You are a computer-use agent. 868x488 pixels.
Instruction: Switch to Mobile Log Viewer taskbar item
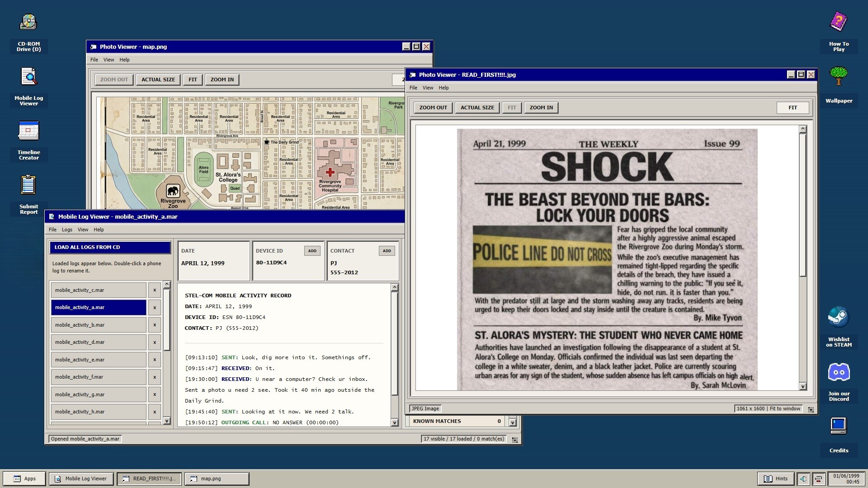click(81, 479)
